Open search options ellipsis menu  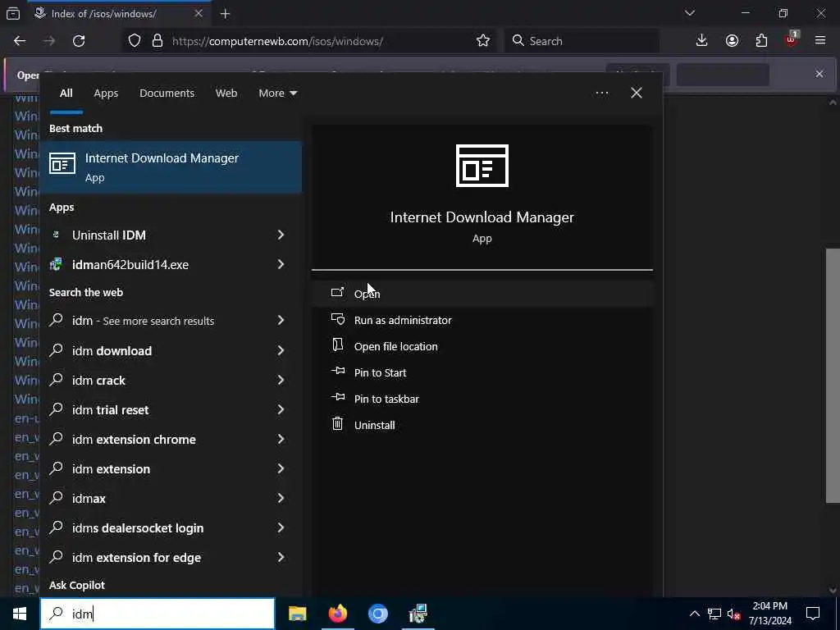pyautogui.click(x=601, y=94)
